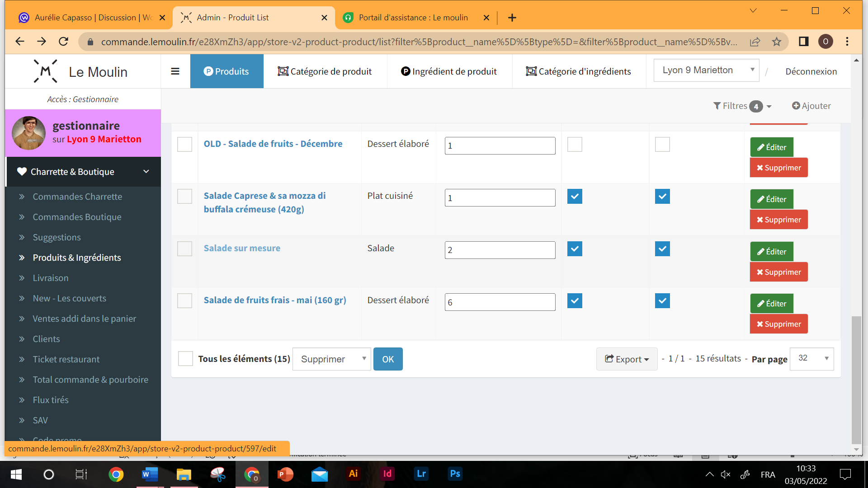This screenshot has height=488, width=868.
Task: Click Éditer for Salade sur mesure
Action: pyautogui.click(x=772, y=252)
